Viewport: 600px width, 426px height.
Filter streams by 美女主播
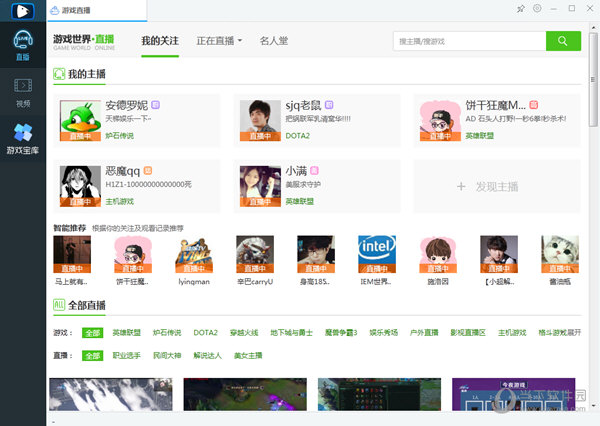click(248, 356)
